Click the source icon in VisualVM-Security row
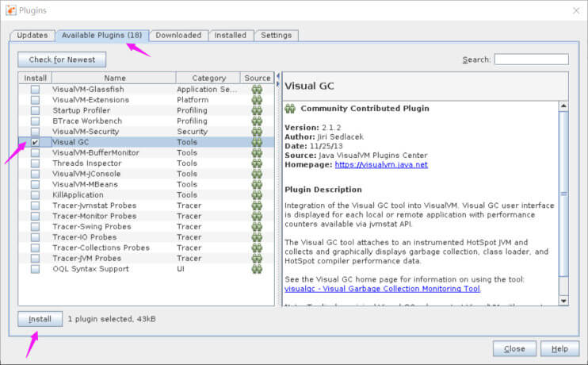This screenshot has width=588, height=365. click(x=257, y=132)
